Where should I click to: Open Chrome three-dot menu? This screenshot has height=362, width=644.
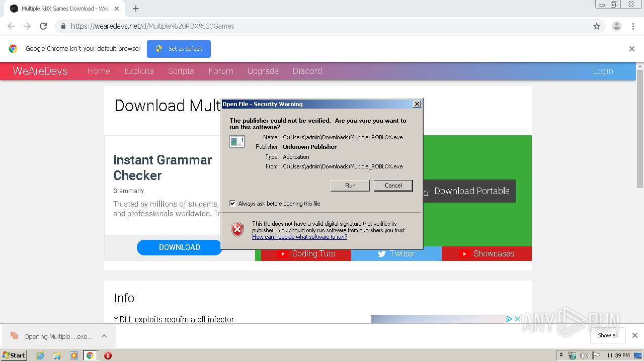(633, 26)
